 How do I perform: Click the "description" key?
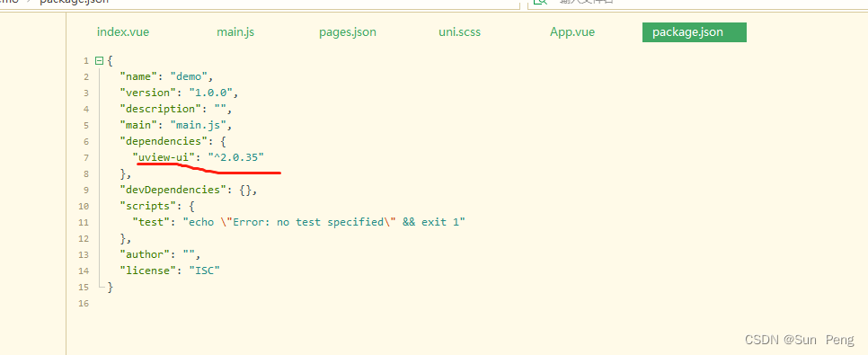pyautogui.click(x=161, y=109)
